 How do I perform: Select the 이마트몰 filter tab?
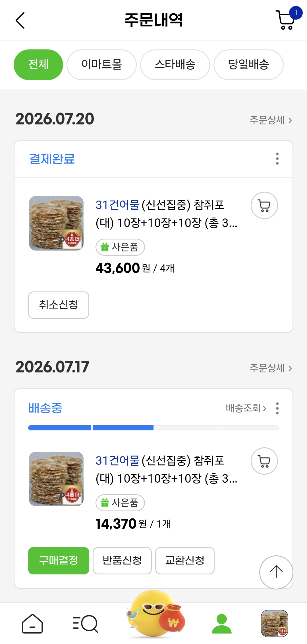[x=101, y=65]
